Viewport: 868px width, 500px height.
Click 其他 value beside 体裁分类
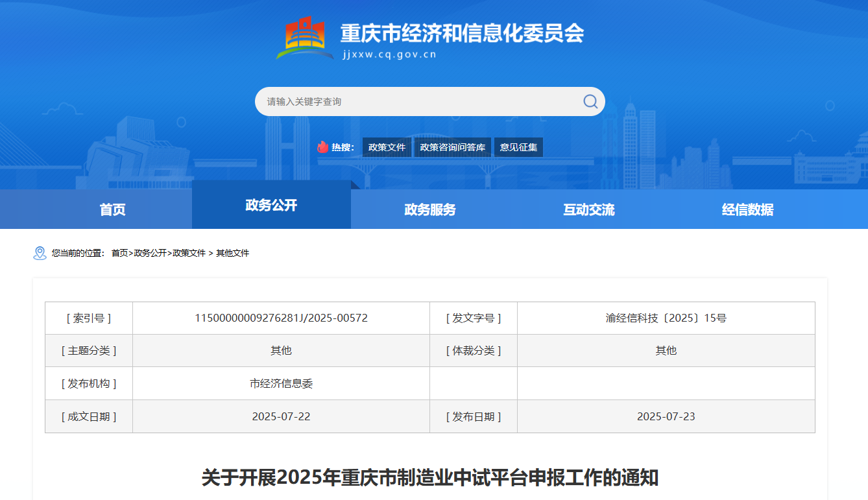pos(666,350)
